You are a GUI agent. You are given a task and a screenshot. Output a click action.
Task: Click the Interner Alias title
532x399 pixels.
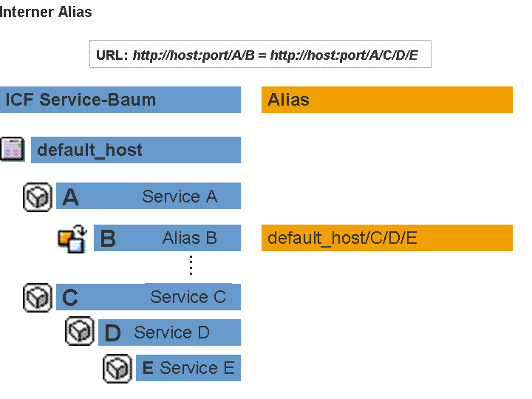point(46,12)
